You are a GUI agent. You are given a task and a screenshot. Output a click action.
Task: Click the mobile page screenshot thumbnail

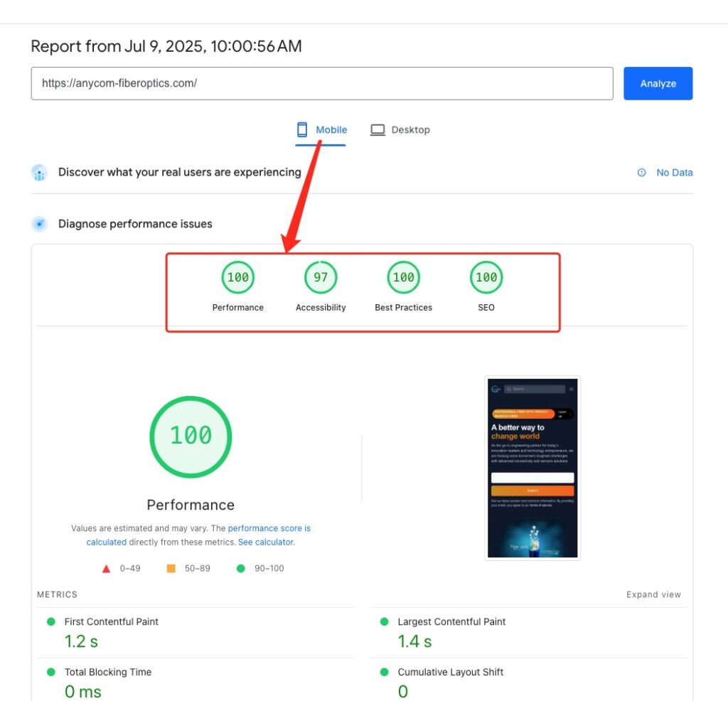(x=532, y=467)
